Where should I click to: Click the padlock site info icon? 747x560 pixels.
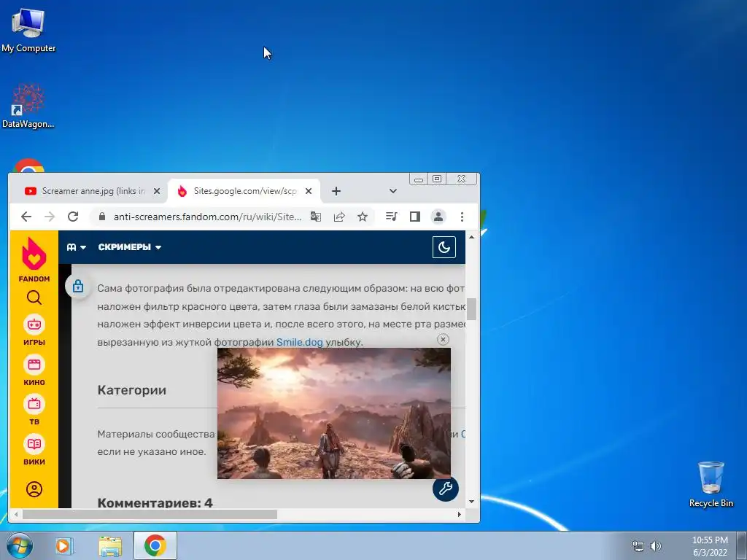[102, 217]
